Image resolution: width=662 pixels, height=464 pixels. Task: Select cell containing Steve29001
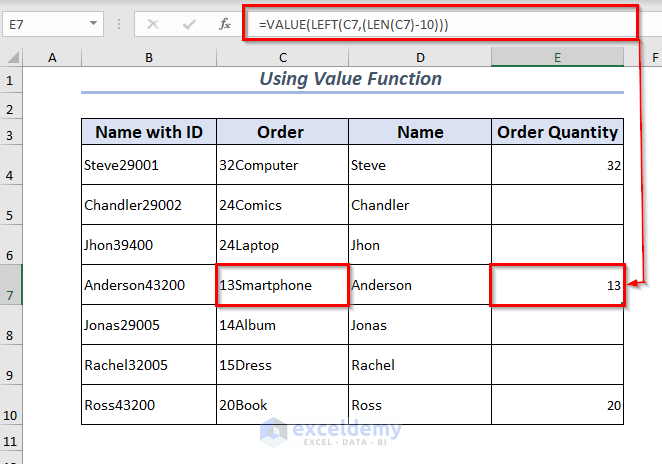click(x=149, y=165)
